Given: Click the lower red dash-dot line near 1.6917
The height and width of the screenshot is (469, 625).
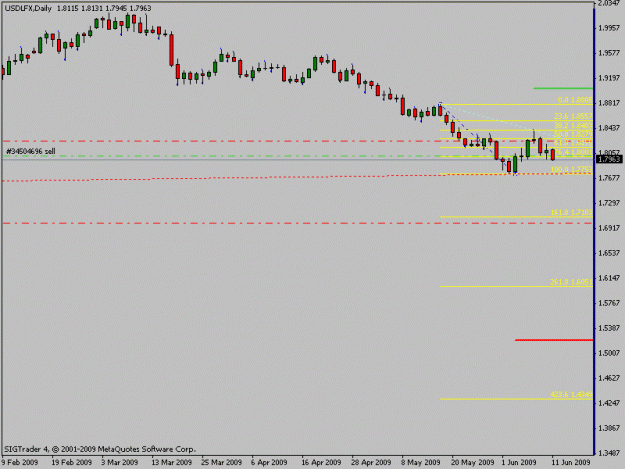Looking at the screenshot, I should pos(297,223).
